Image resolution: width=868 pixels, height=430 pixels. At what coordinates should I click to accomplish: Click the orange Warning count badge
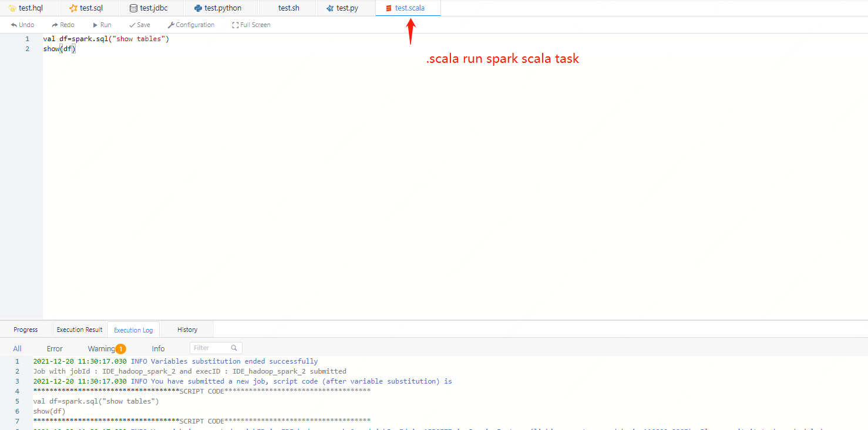click(120, 349)
